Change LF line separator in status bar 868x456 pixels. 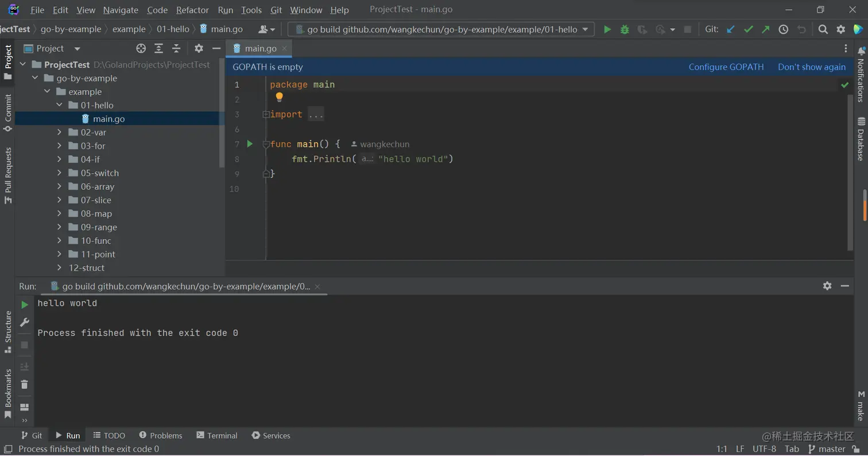pos(740,449)
